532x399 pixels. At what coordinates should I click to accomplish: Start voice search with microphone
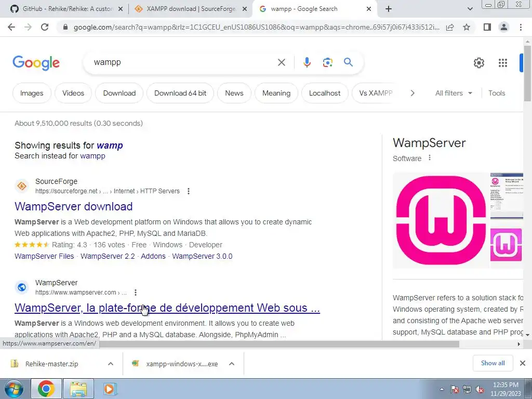tap(307, 62)
